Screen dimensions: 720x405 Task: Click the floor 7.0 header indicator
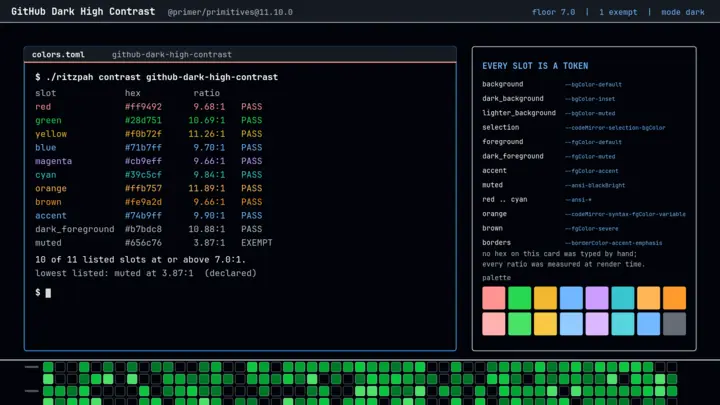(553, 12)
